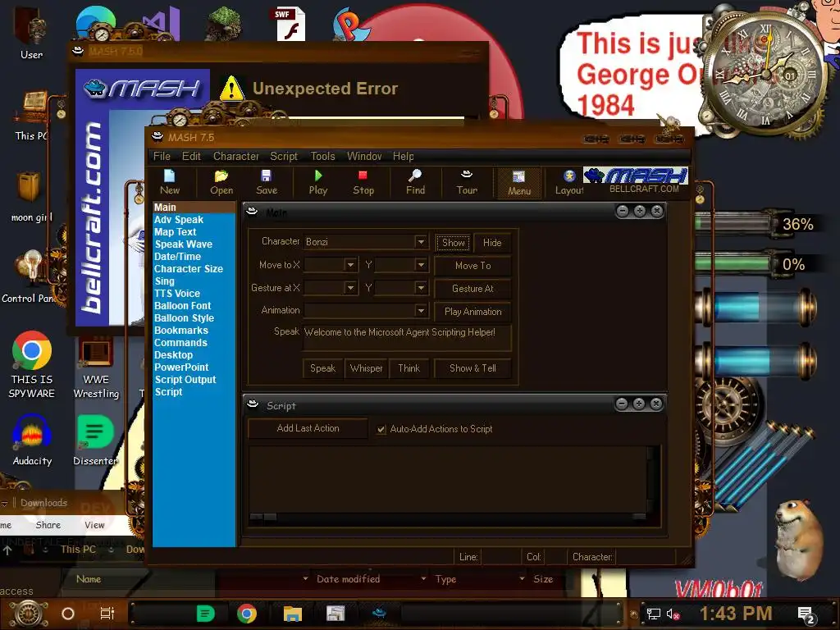The height and width of the screenshot is (630, 840).
Task: Click inside the empty Script text area
Action: click(x=448, y=478)
